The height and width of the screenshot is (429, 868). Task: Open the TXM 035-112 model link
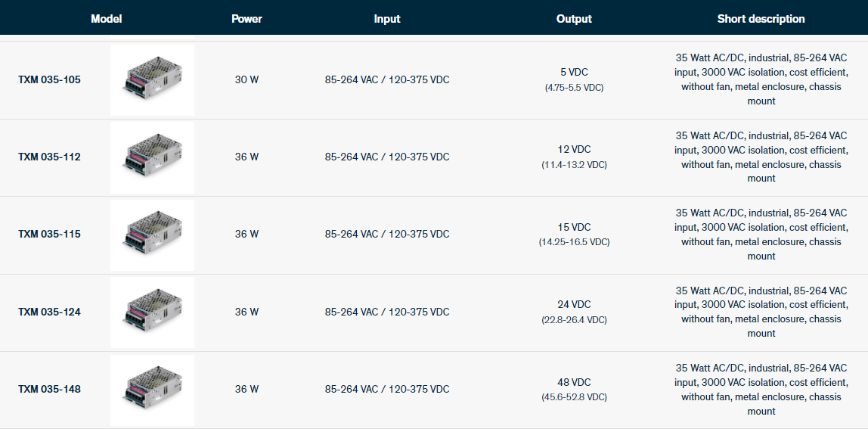coord(49,157)
